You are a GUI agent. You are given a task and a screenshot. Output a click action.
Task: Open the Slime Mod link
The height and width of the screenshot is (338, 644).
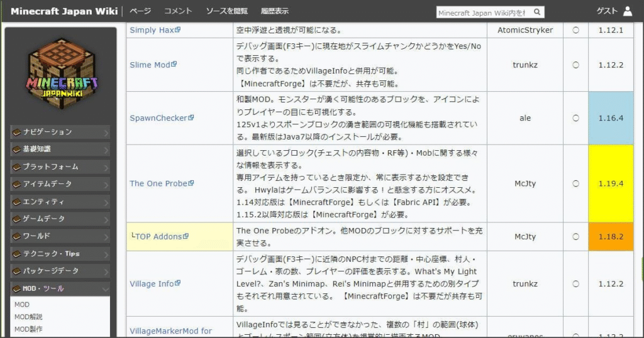click(150, 65)
